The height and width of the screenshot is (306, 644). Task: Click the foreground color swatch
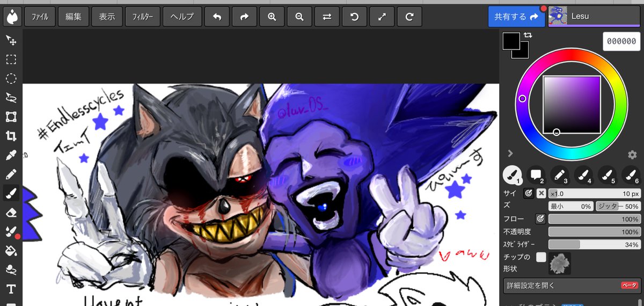coord(511,41)
